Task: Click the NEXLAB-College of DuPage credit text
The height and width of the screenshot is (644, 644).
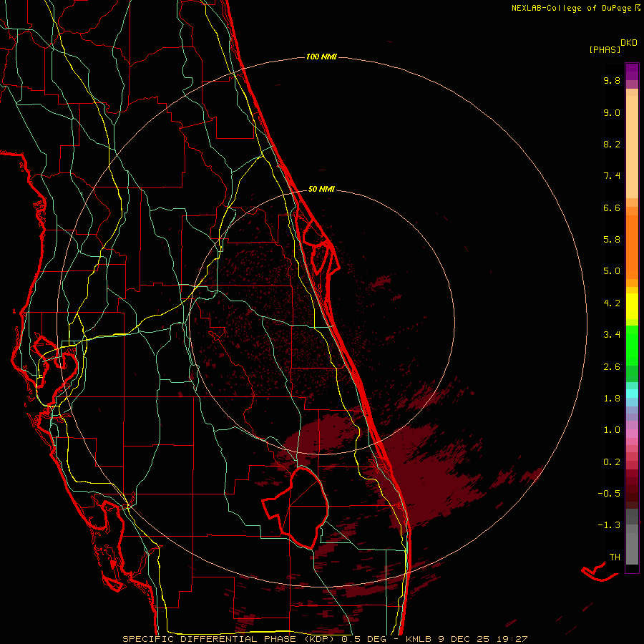Action: [575, 8]
